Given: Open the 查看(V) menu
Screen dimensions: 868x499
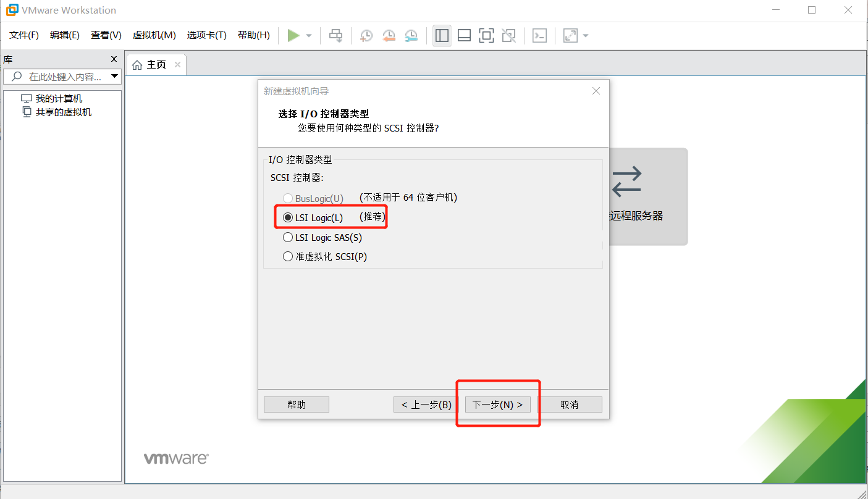Looking at the screenshot, I should 106,35.
